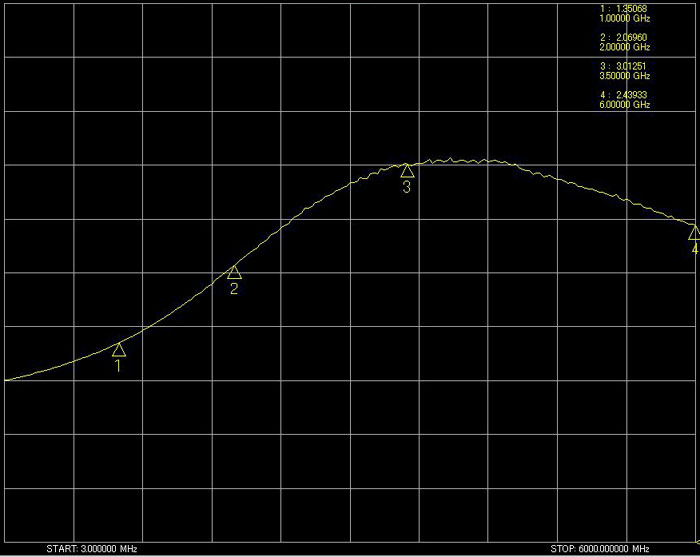Select the marker 2 triangle on the trace
This screenshot has width=700, height=557.
coord(234,273)
